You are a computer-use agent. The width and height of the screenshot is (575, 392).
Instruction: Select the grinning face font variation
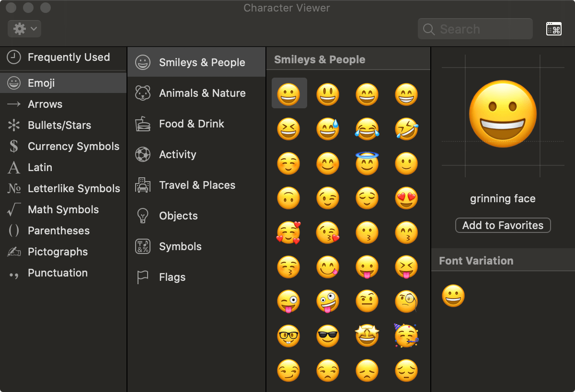453,296
